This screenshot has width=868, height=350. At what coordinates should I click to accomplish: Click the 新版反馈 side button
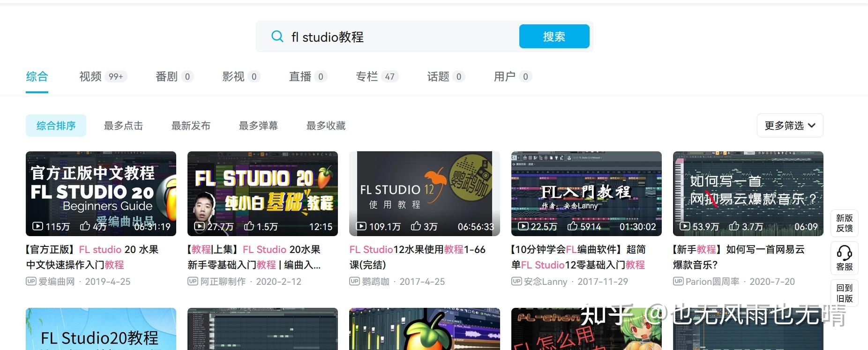coord(845,223)
